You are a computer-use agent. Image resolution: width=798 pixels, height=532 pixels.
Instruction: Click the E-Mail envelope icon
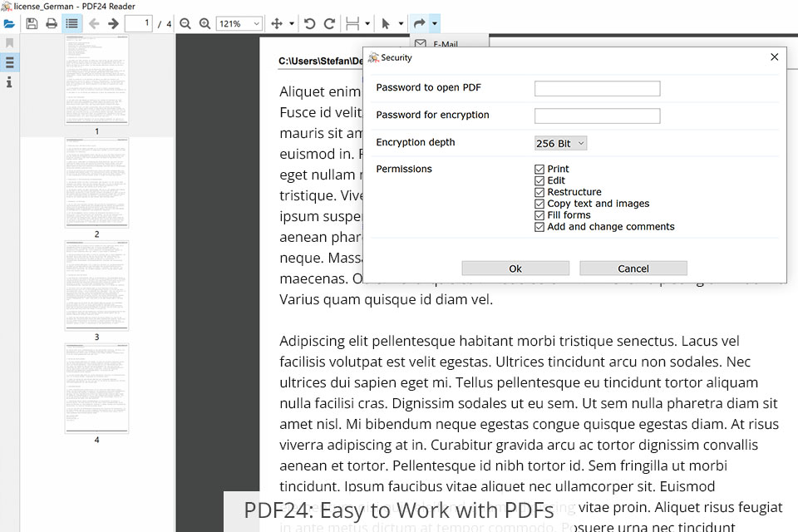coord(421,44)
